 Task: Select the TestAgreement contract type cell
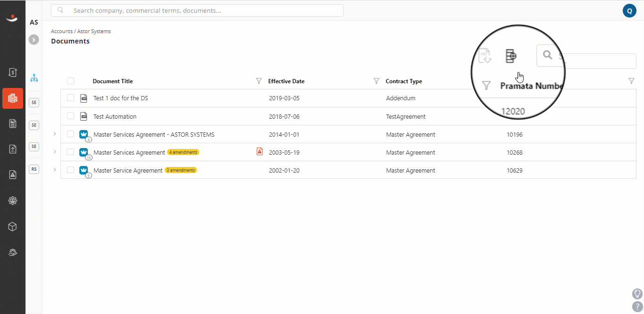coord(406,116)
